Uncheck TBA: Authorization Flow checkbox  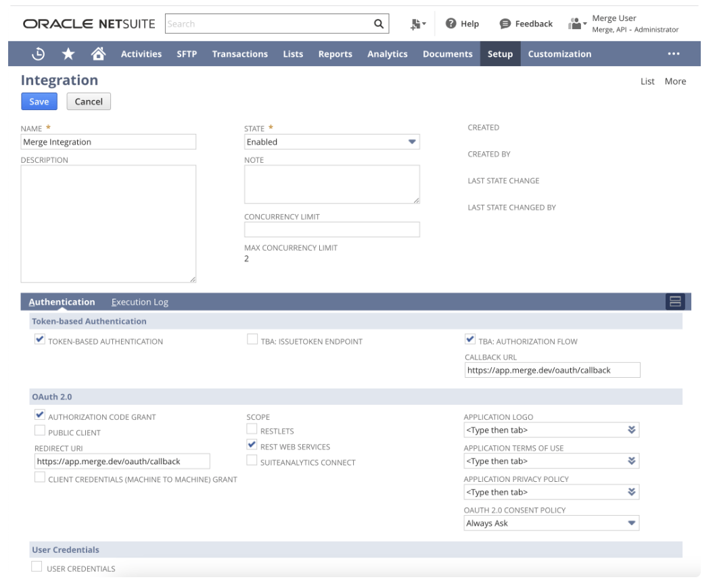pos(469,339)
